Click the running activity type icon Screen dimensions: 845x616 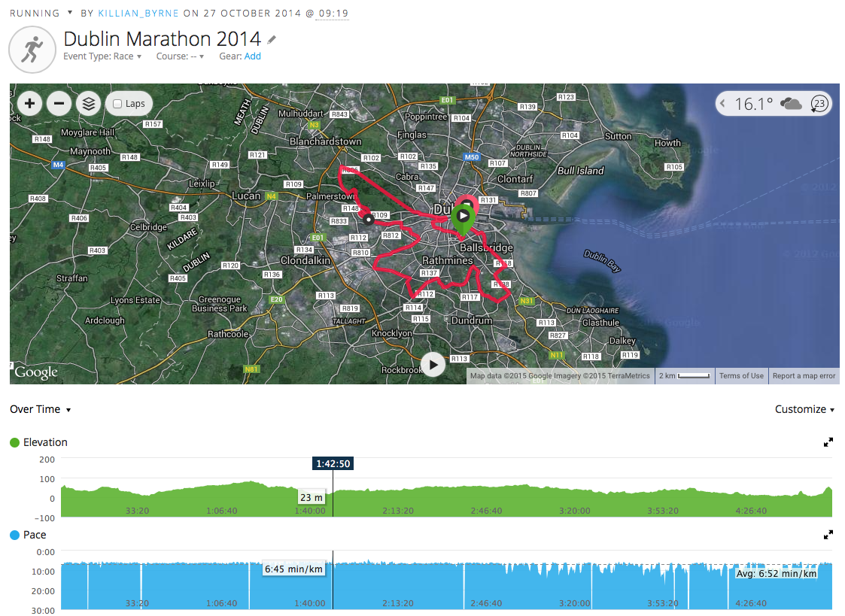[32, 50]
